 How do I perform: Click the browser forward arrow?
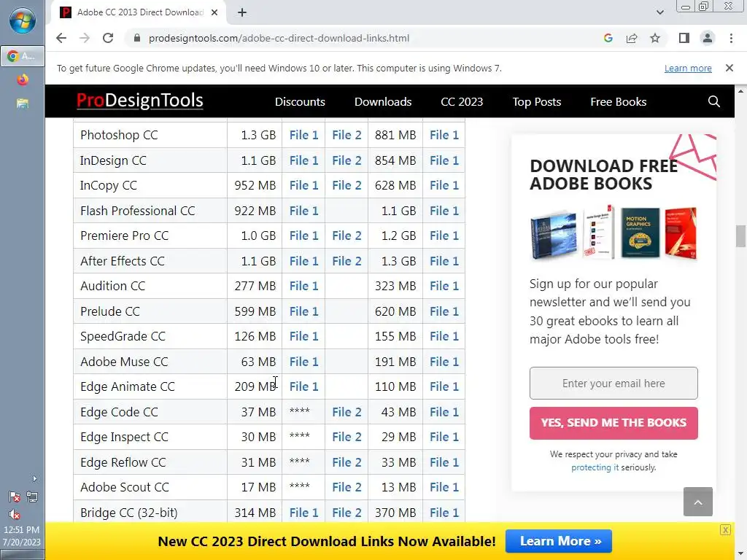(85, 38)
